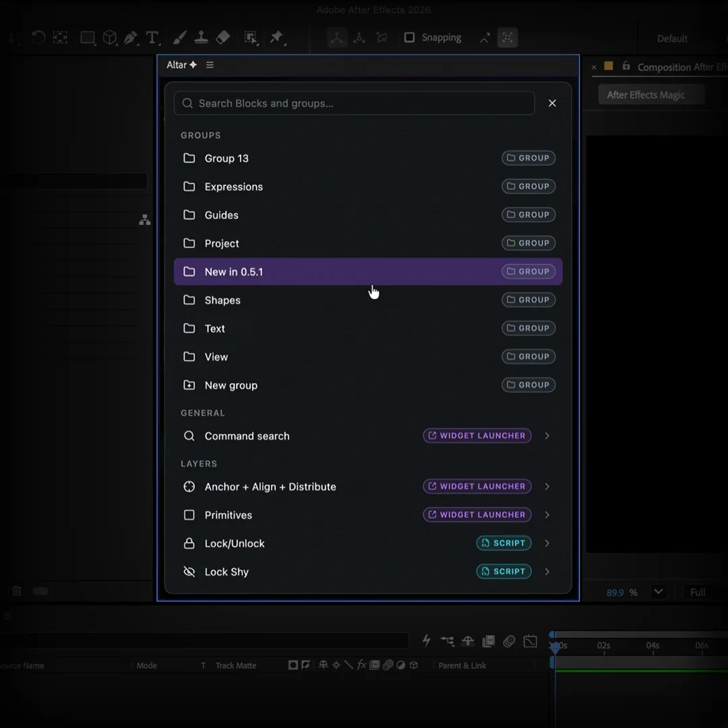Click the SCRIPT badge for Lock/Unlock
Viewport: 728px width, 728px height.
504,543
